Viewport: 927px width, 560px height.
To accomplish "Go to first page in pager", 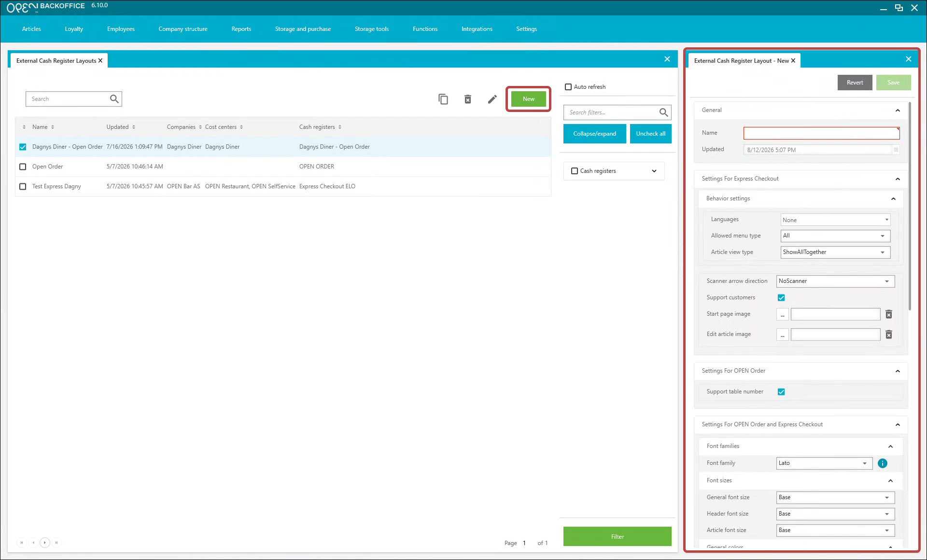I will (x=22, y=543).
